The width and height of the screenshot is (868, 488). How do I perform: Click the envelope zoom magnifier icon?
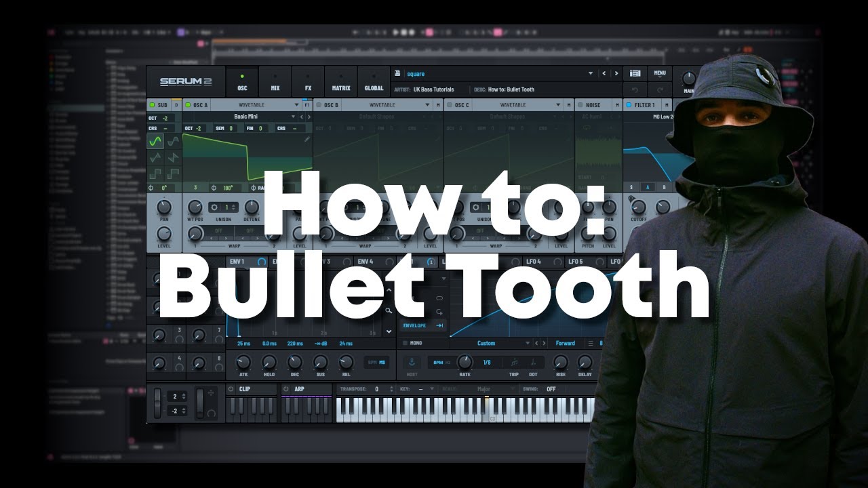pos(389,310)
